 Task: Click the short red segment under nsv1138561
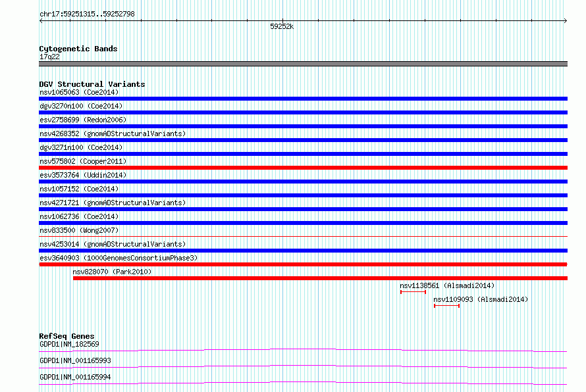coord(413,292)
